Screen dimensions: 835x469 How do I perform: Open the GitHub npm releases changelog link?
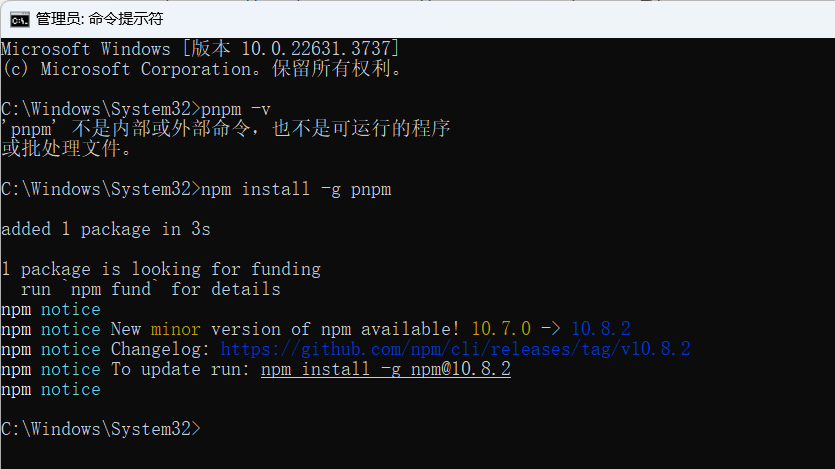(455, 349)
